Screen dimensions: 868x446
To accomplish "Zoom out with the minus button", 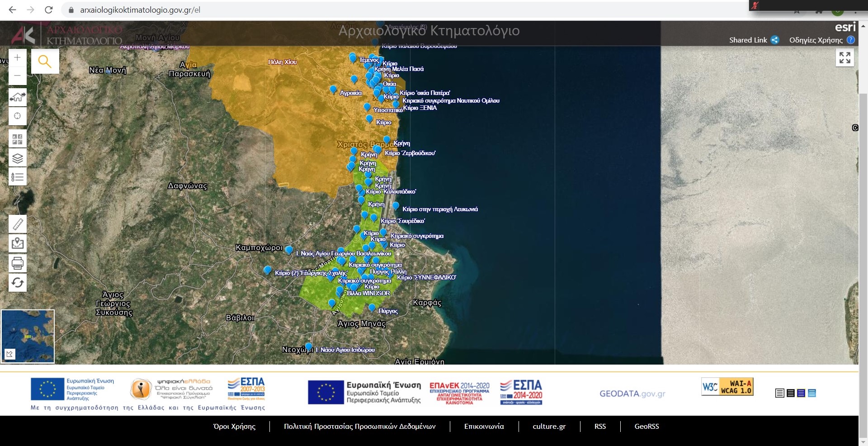I will point(17,76).
